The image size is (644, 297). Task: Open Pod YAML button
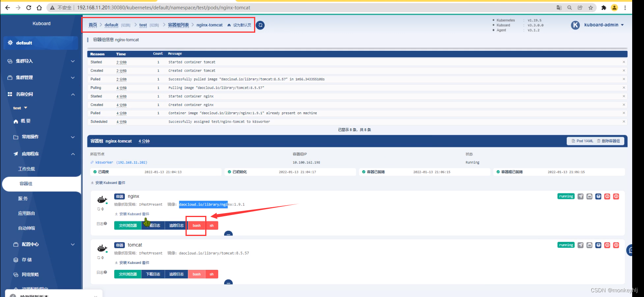click(583, 141)
